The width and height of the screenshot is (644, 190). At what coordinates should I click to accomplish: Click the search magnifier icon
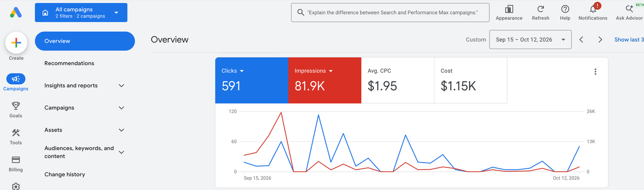(x=300, y=12)
